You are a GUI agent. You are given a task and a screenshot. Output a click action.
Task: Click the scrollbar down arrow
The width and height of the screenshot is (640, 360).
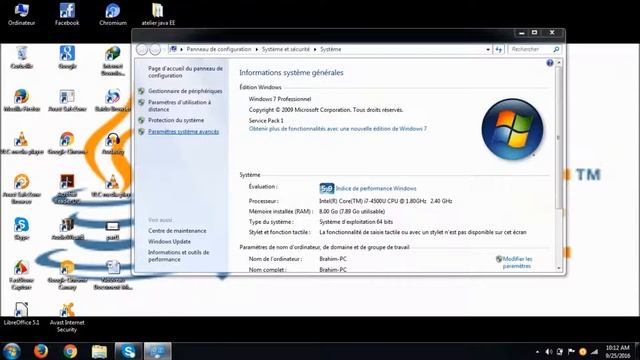click(x=559, y=269)
